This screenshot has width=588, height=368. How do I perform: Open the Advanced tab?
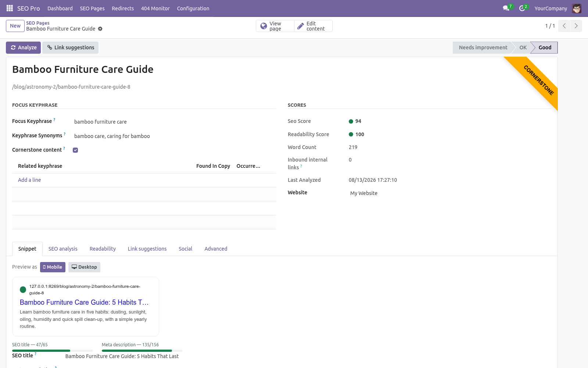pos(216,249)
